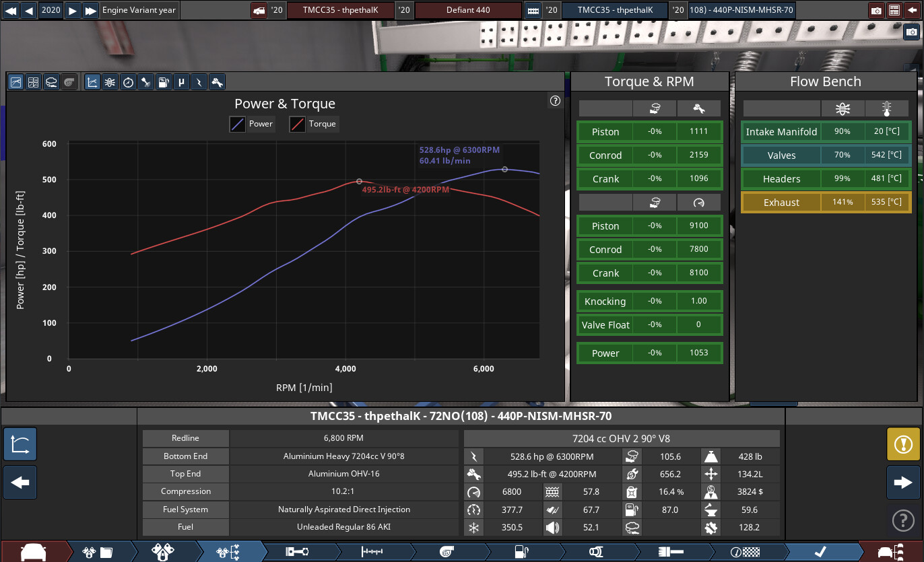Screen dimensions: 924x562
Task: Open the 440P-NISM-MHSR-70 engine variant selector
Action: pos(741,10)
